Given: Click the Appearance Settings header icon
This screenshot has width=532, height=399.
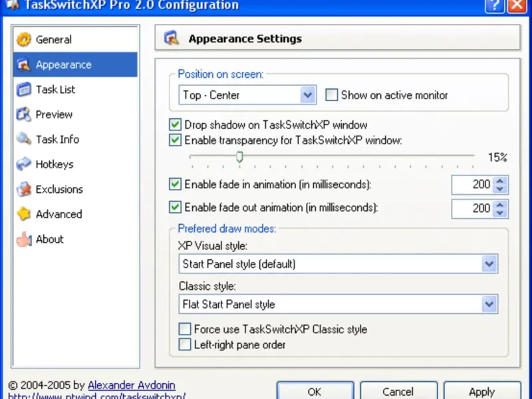Looking at the screenshot, I should [x=172, y=39].
